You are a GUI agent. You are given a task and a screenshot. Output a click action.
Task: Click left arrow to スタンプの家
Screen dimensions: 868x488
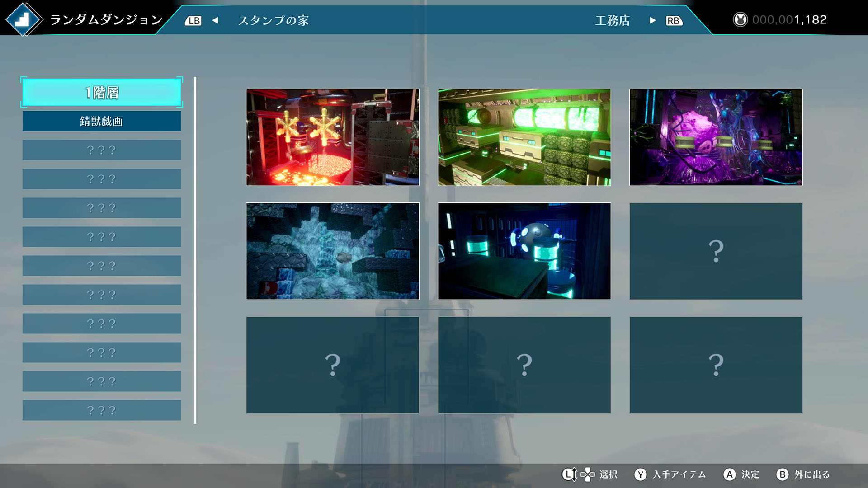pyautogui.click(x=216, y=20)
